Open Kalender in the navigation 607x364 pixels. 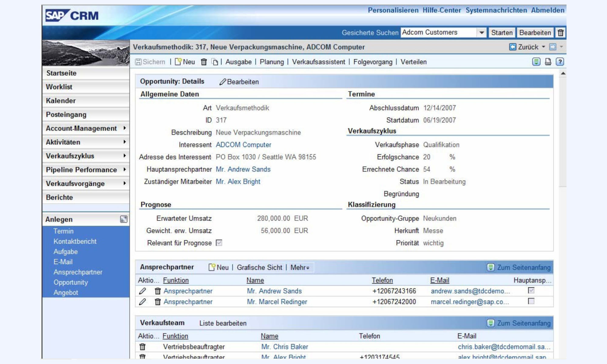pos(86,101)
